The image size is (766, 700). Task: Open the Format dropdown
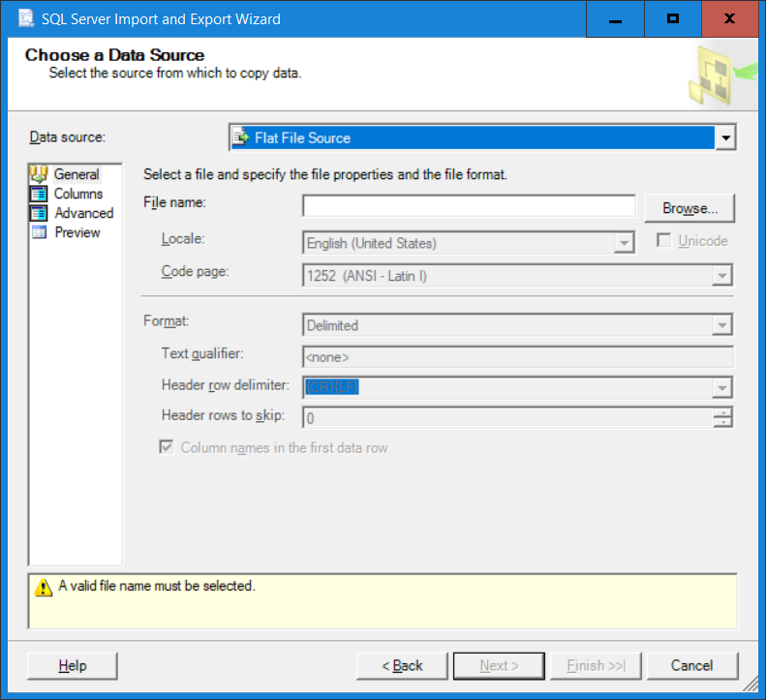tap(721, 325)
